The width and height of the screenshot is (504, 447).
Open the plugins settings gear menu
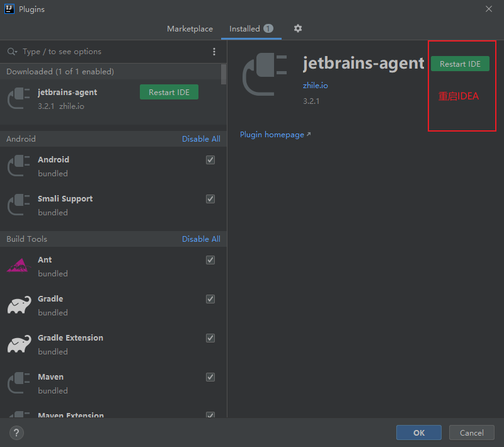pyautogui.click(x=297, y=28)
